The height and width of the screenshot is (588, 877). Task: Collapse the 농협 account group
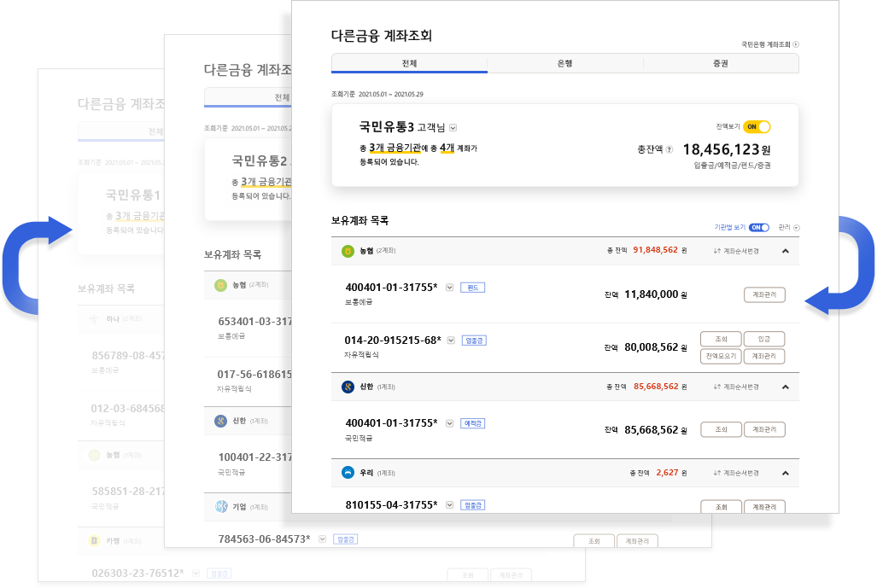pos(786,251)
